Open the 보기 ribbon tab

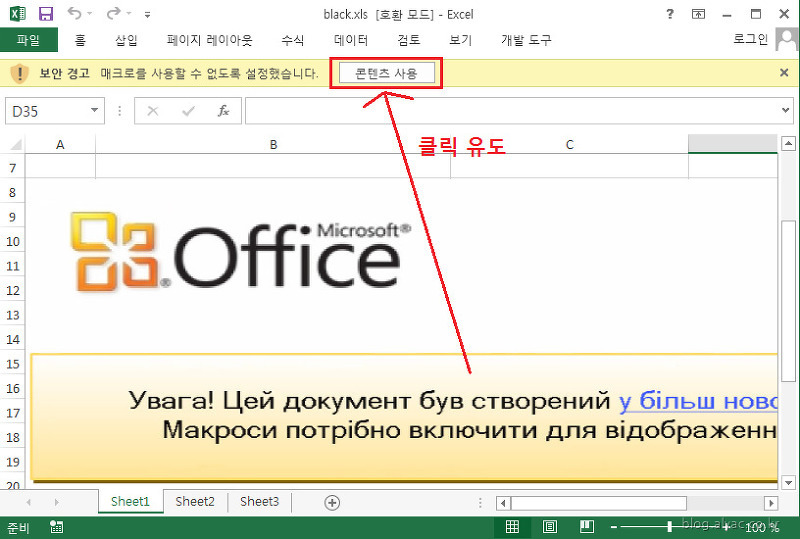(x=460, y=40)
